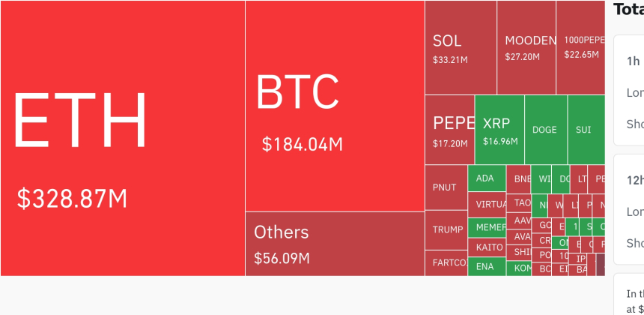
Task: Select the green ADA tile
Action: 486,178
